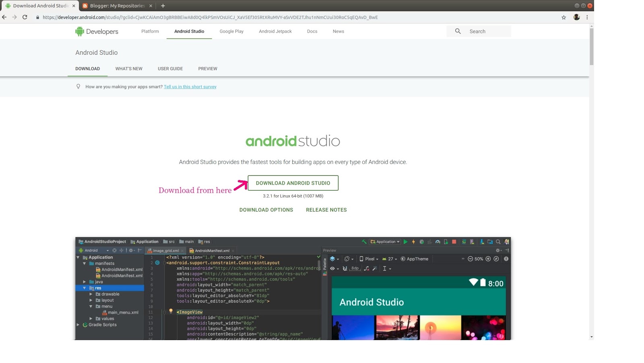Disable Autoconnect in the layout editor

tap(345, 268)
